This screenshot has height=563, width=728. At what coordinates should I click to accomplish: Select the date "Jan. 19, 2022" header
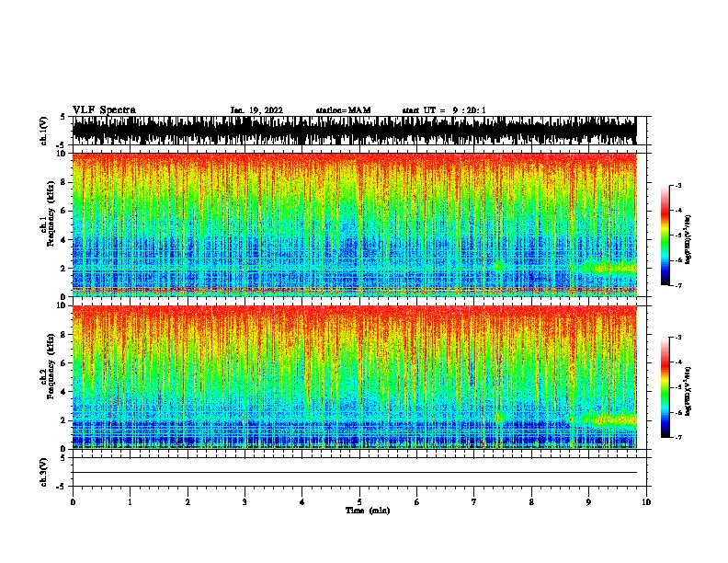256,110
